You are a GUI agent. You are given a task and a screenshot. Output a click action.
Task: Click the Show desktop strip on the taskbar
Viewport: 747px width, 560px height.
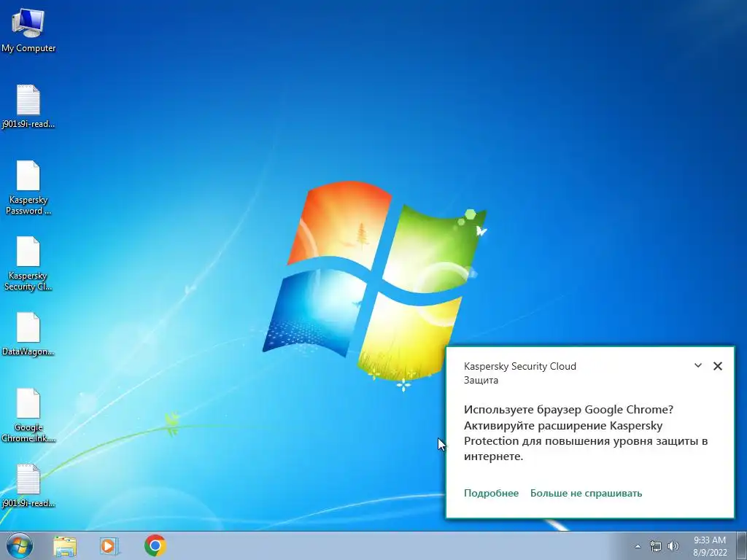tap(742, 545)
